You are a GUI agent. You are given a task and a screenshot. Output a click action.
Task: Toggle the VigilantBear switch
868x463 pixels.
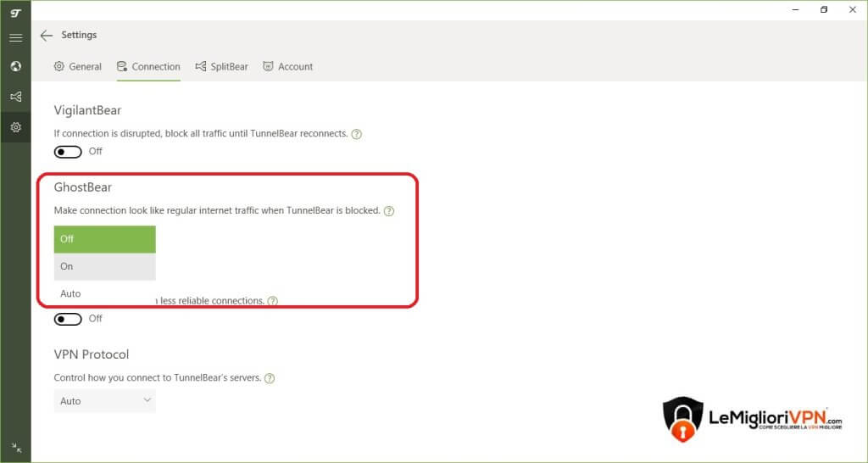[68, 152]
